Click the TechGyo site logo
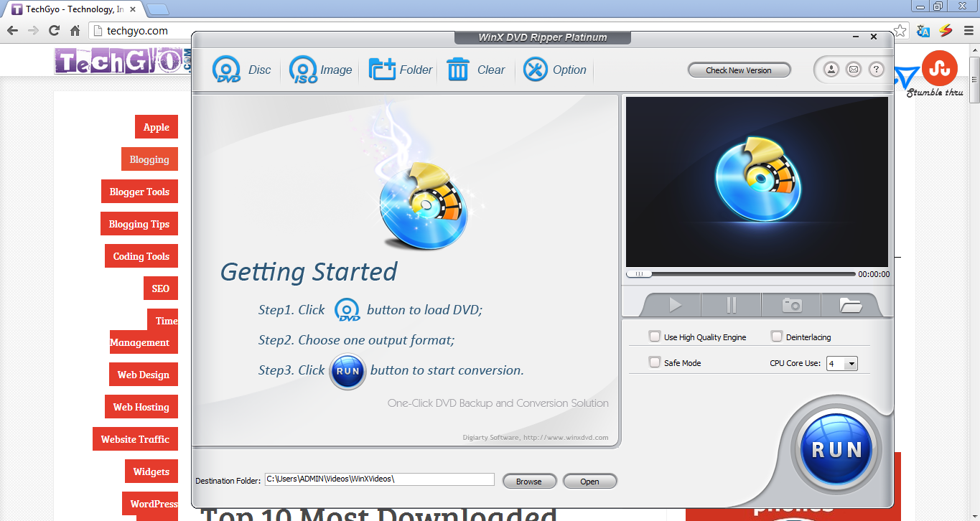The image size is (980, 521). [x=123, y=61]
